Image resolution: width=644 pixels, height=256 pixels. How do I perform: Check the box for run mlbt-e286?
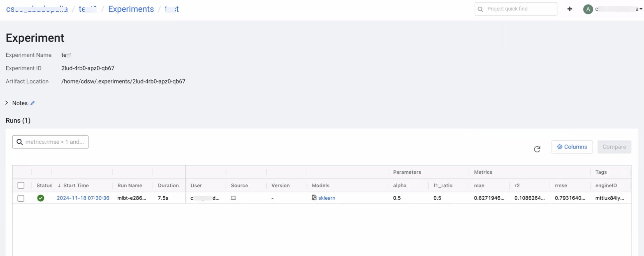pos(21,198)
